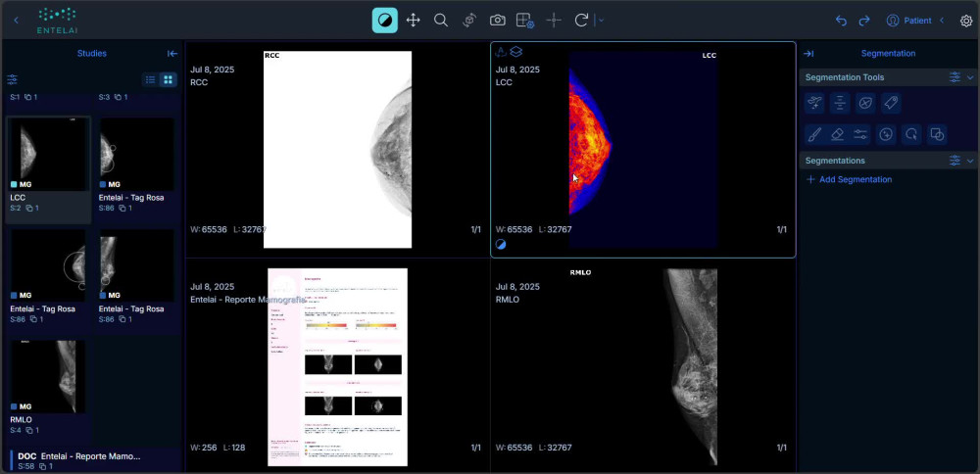Open the studies filter sliders icon
This screenshot has width=980, height=474.
(x=13, y=79)
